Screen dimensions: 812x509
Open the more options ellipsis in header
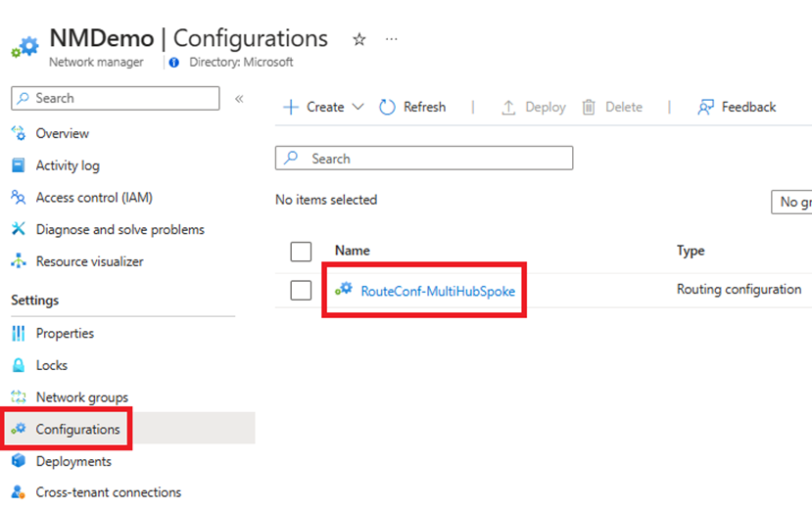pos(392,40)
